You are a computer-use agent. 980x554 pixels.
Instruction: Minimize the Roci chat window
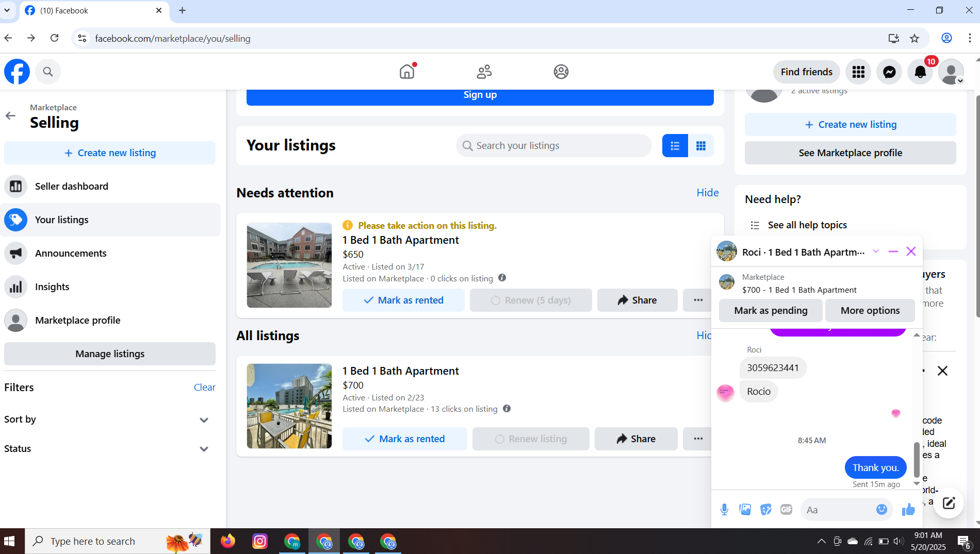893,251
